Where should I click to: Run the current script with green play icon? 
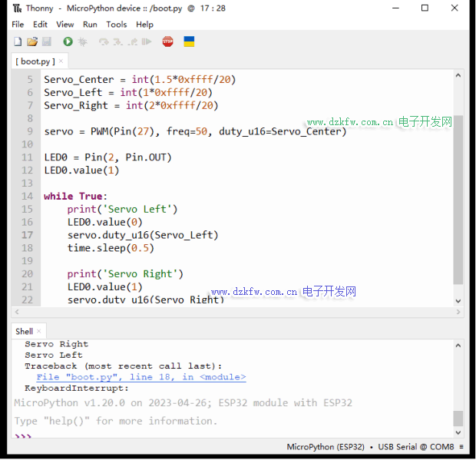(68, 41)
